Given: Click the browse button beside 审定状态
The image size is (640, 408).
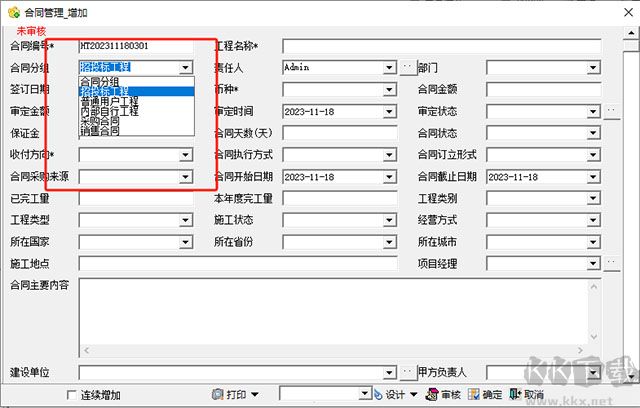Looking at the screenshot, I should [x=612, y=111].
